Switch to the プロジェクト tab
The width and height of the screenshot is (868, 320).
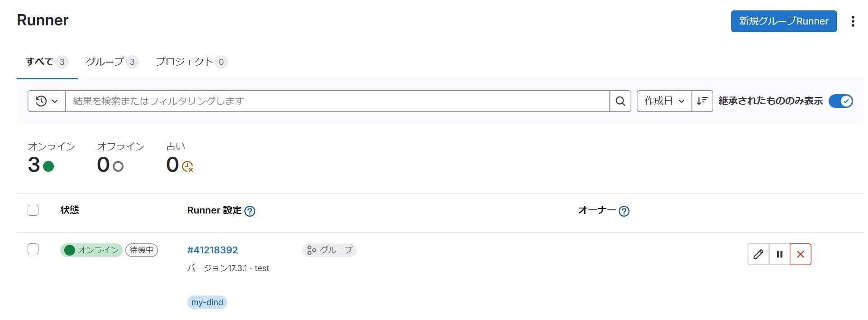pyautogui.click(x=191, y=62)
